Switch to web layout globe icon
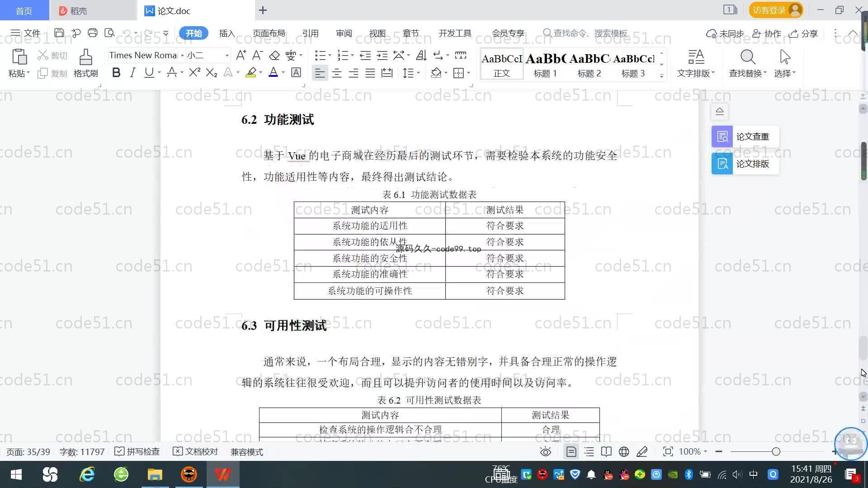 click(x=624, y=452)
